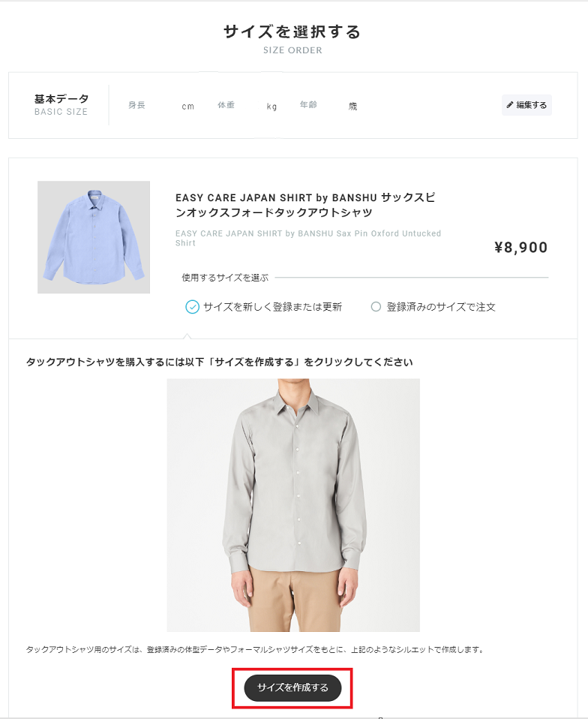This screenshot has width=588, height=719.
Task: Click the タックアウトシャツ instruction heading
Action: [220, 363]
